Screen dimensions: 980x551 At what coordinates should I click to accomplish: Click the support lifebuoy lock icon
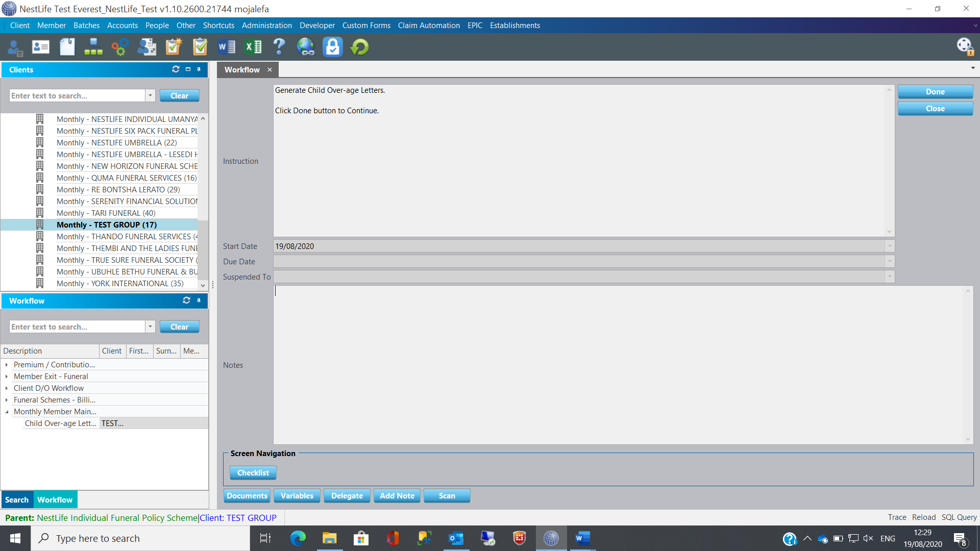click(x=965, y=47)
